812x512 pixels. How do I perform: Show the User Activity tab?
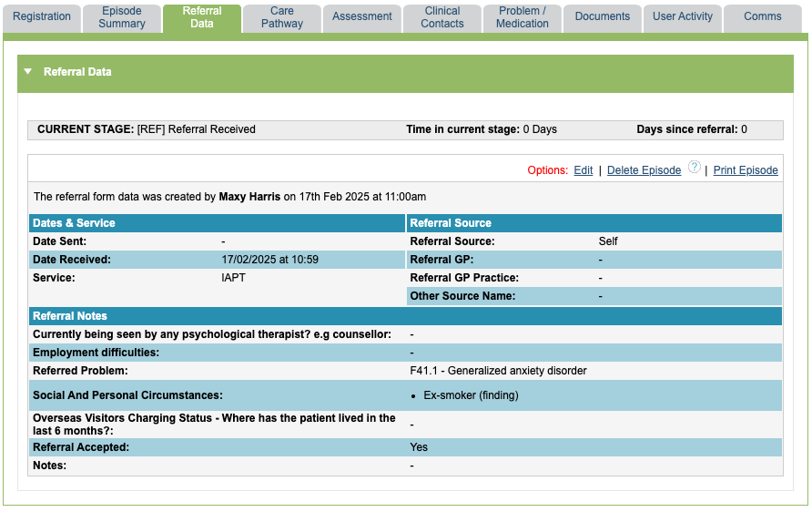[683, 16]
